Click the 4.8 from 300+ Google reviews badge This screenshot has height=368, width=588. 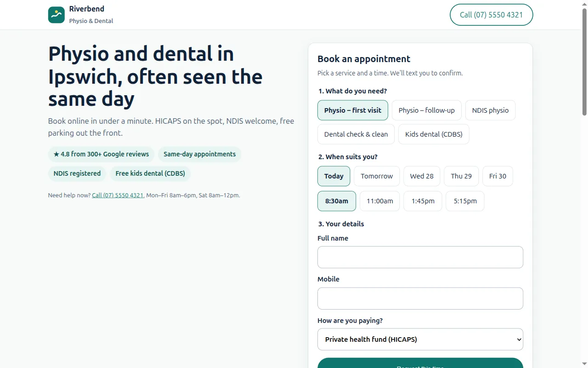(x=101, y=154)
